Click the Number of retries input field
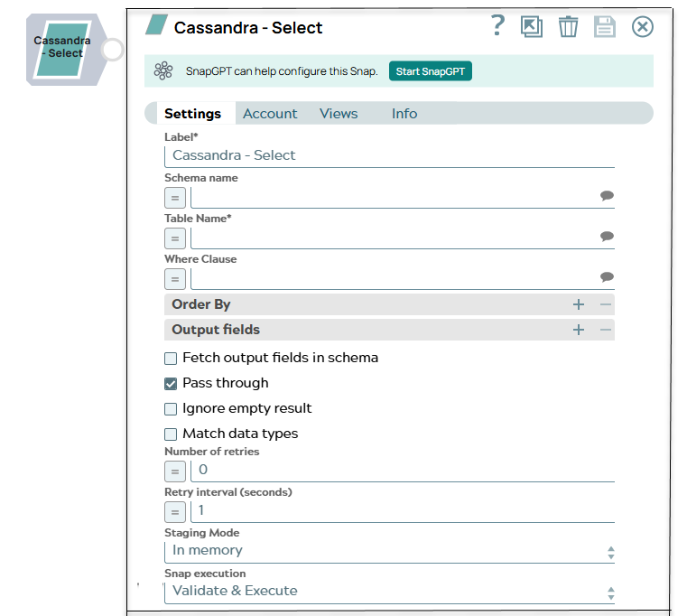687x616 pixels. 402,470
